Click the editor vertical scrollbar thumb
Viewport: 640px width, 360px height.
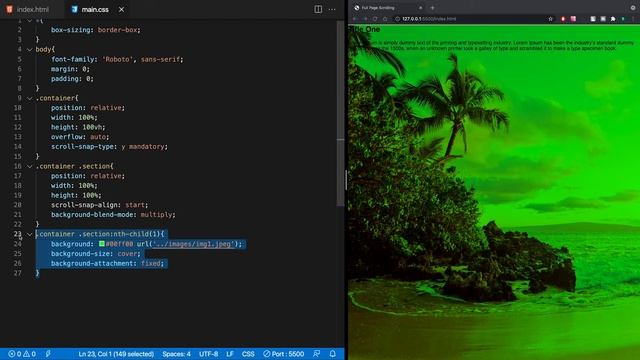click(340, 112)
